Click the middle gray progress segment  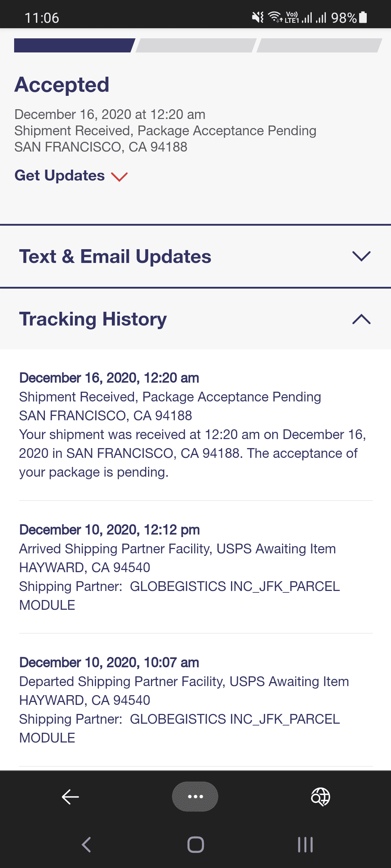pyautogui.click(x=196, y=45)
